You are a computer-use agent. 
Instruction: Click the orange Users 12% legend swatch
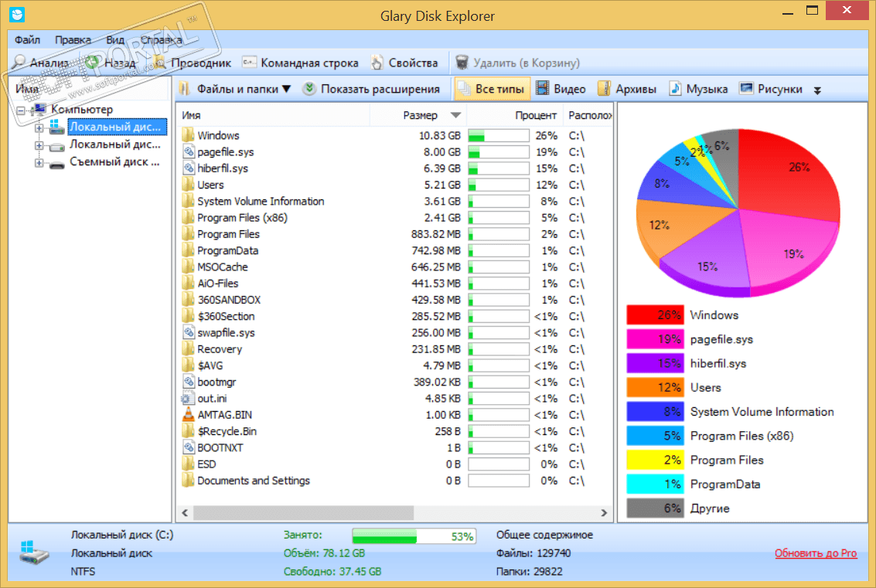pyautogui.click(x=655, y=387)
